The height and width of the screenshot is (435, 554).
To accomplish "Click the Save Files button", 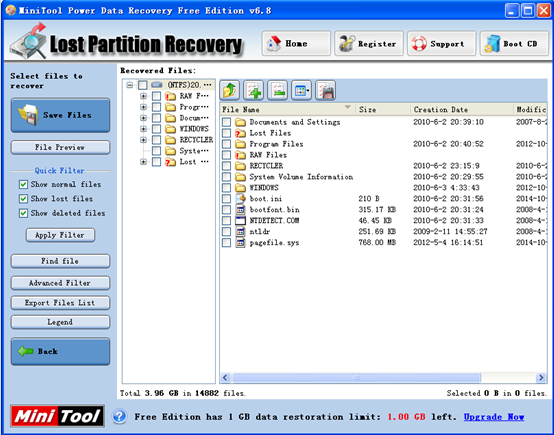I will pyautogui.click(x=60, y=115).
